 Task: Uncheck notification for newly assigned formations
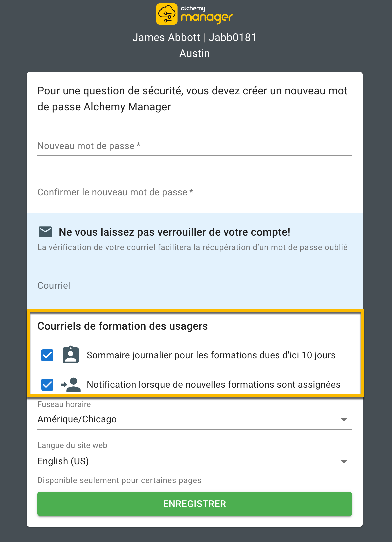point(47,384)
